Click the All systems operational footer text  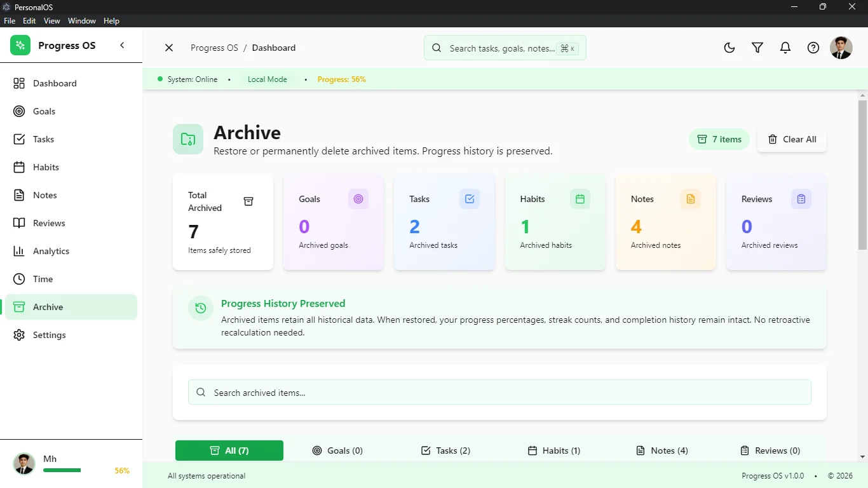207,476
